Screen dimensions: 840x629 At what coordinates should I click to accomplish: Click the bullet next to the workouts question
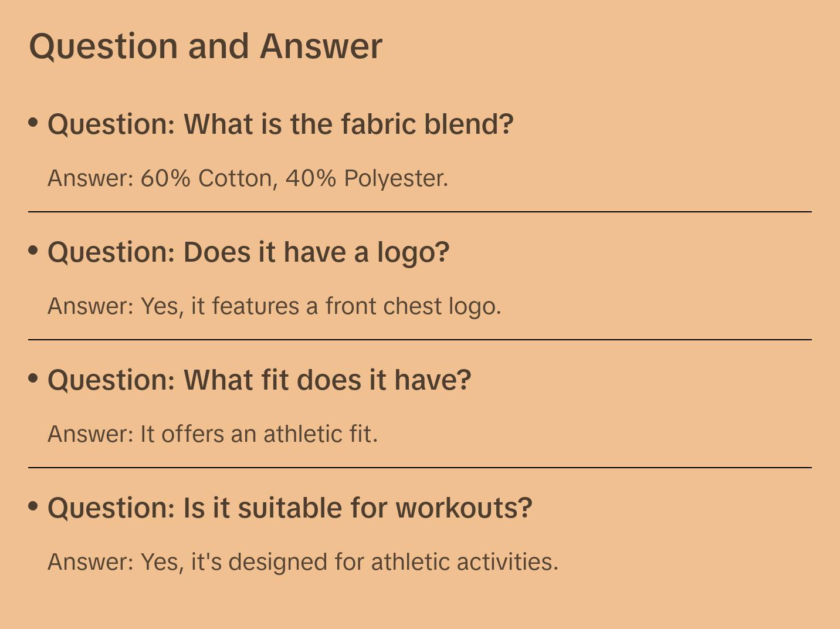click(33, 506)
